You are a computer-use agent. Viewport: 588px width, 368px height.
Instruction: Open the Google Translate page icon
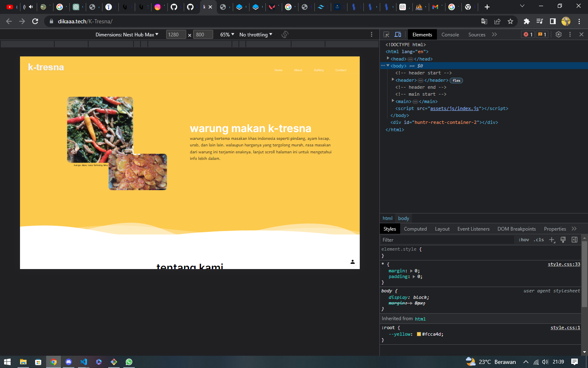coord(484,21)
